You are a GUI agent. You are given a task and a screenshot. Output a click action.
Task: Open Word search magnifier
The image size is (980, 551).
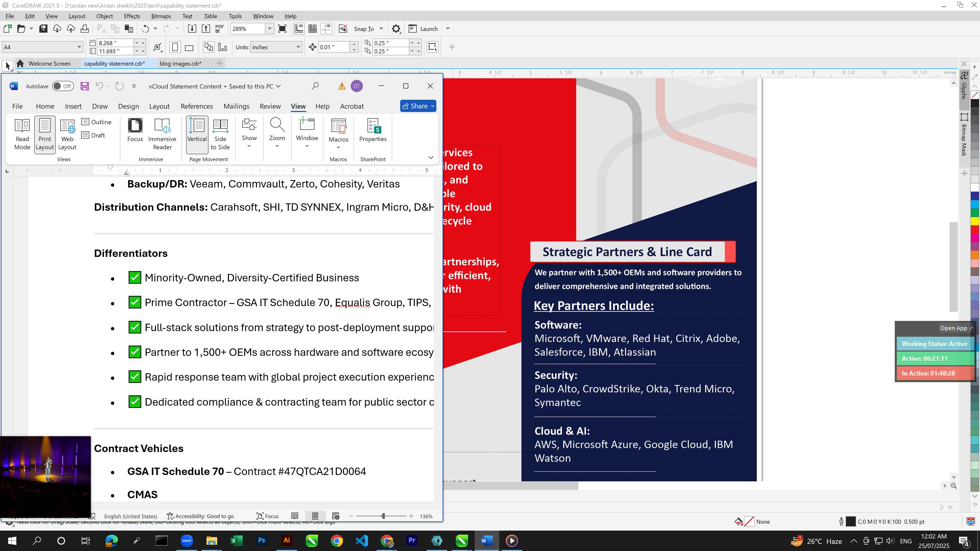click(x=315, y=86)
